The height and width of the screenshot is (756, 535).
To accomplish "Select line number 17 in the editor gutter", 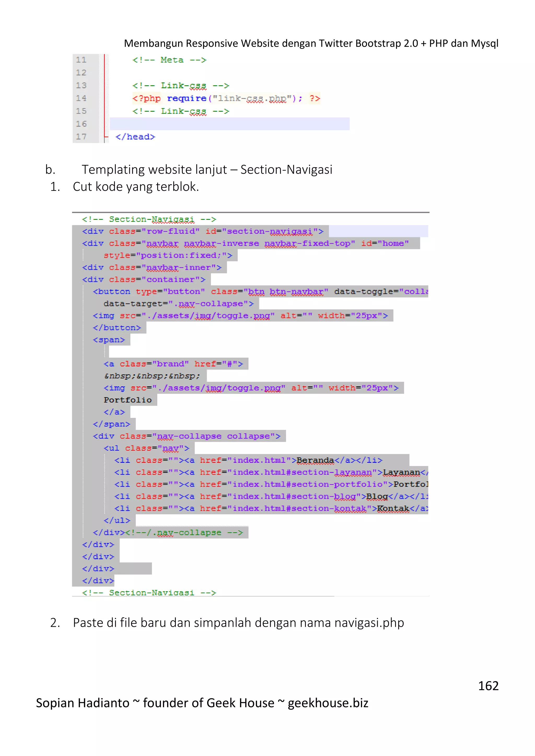I will [81, 137].
